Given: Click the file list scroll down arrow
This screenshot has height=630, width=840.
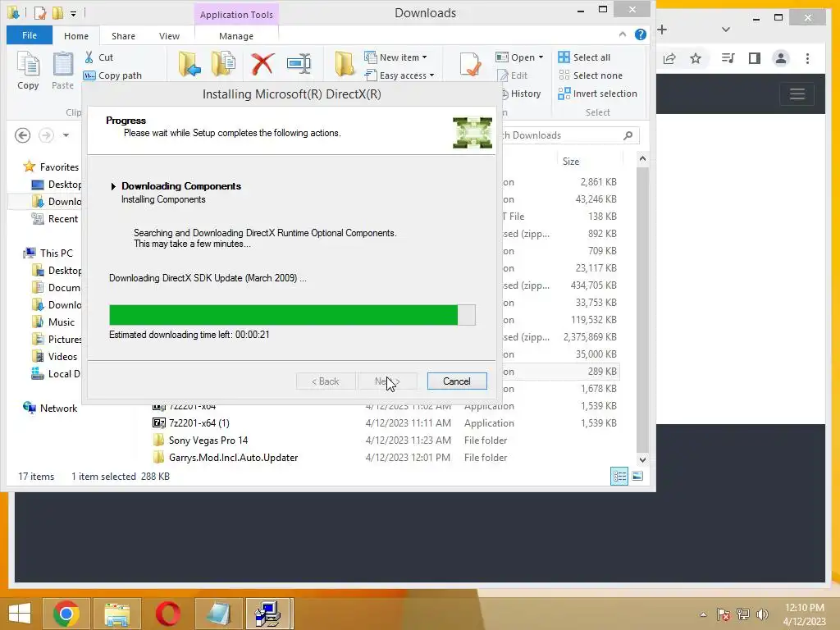Looking at the screenshot, I should [x=643, y=459].
